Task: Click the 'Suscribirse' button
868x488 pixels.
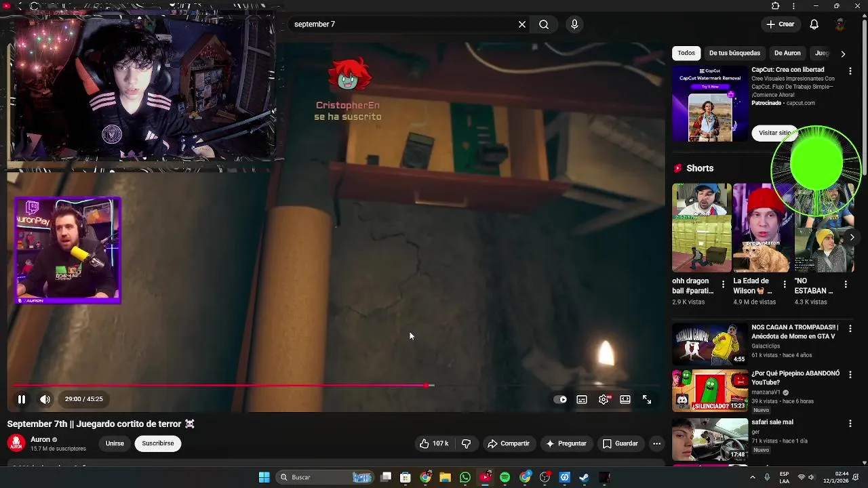Action: [158, 443]
